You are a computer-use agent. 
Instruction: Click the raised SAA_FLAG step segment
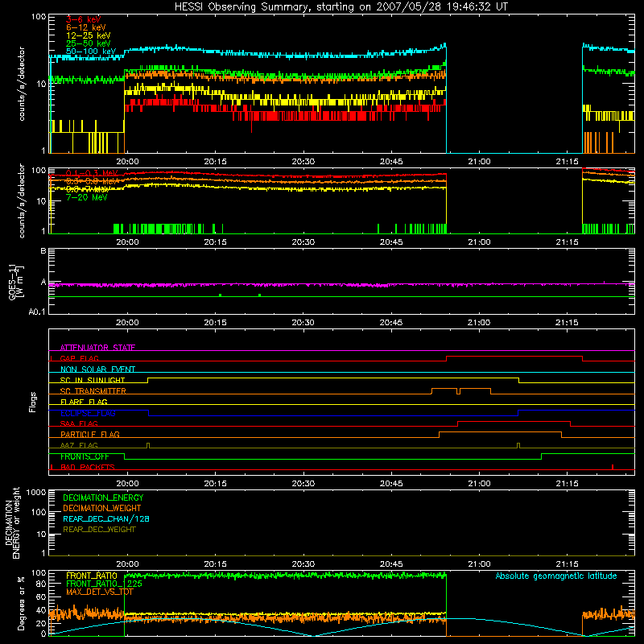[514, 421]
